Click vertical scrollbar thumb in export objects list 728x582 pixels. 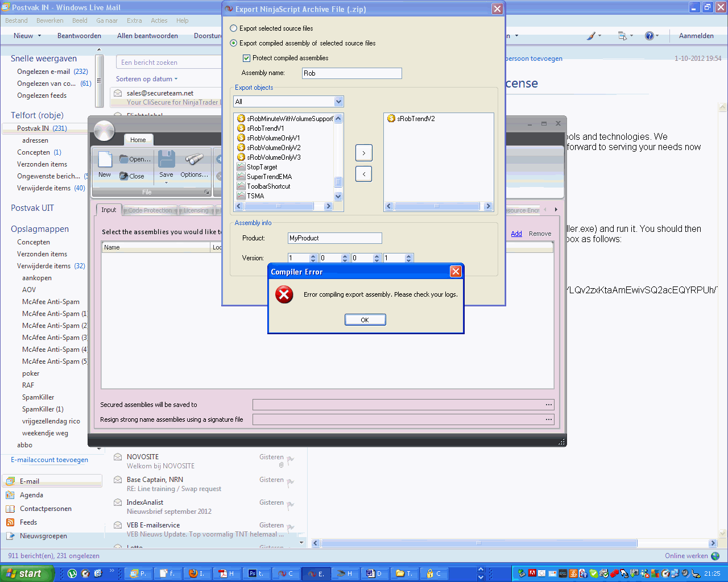338,182
